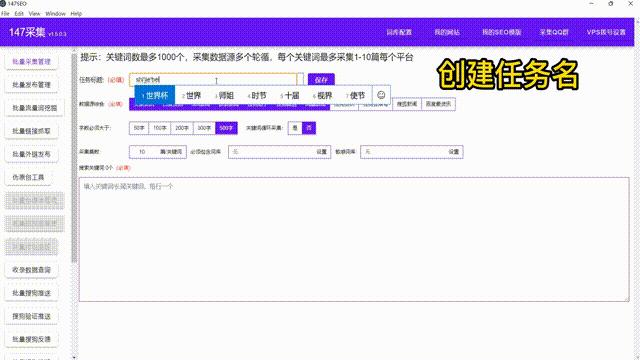Open 批量链接抓取 in the sidebar
640x360 pixels.
pos(31,131)
